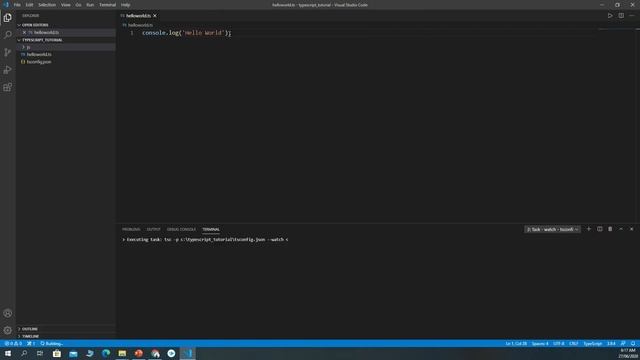
Task: Open Microsoft Edge from taskbar
Action: click(x=106, y=353)
